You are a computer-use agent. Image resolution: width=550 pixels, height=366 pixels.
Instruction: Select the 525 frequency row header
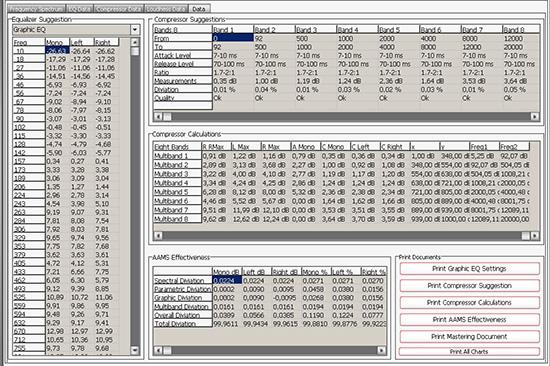coord(29,297)
